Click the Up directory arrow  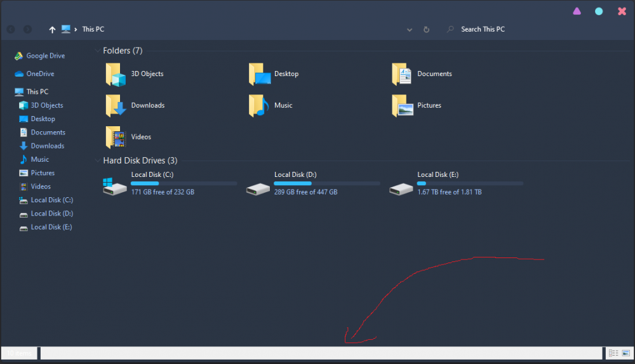click(52, 30)
